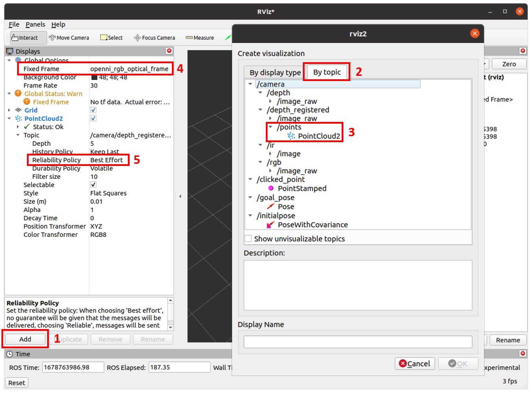
Task: Expand the Grid display item
Action: pyautogui.click(x=9, y=110)
